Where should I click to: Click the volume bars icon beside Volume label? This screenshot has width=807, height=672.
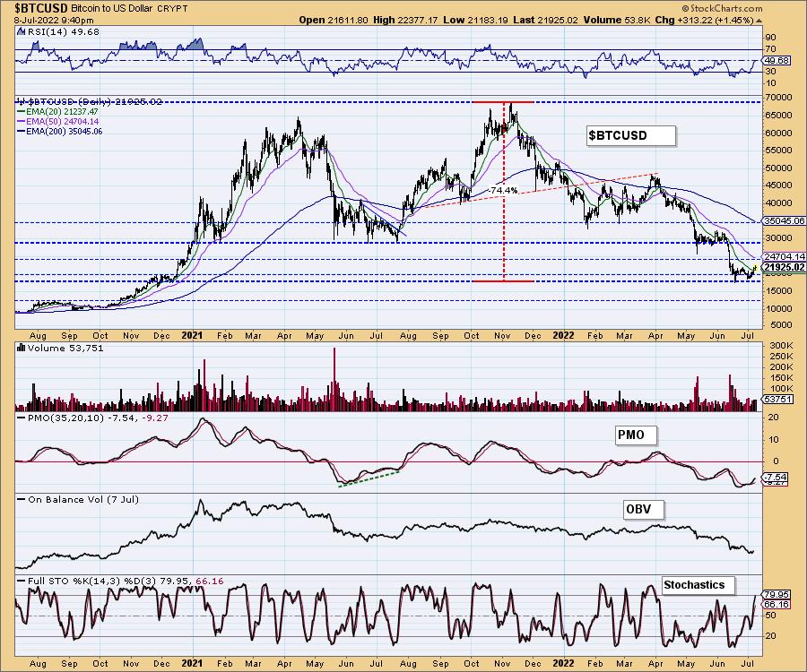[22, 348]
